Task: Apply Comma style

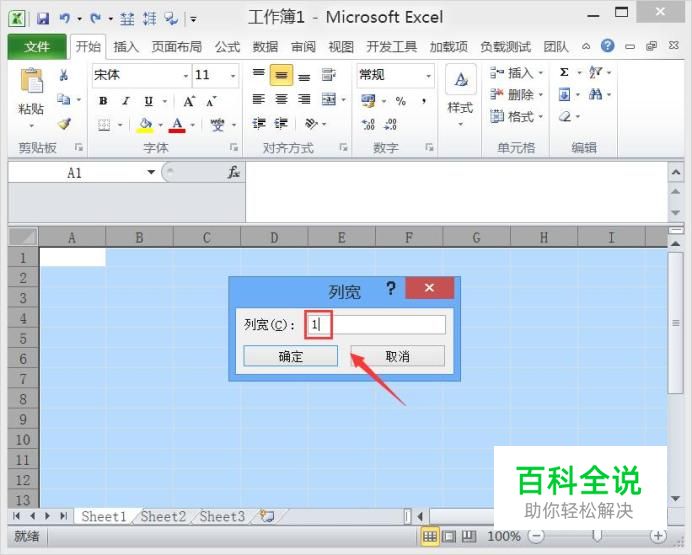Action: click(424, 101)
